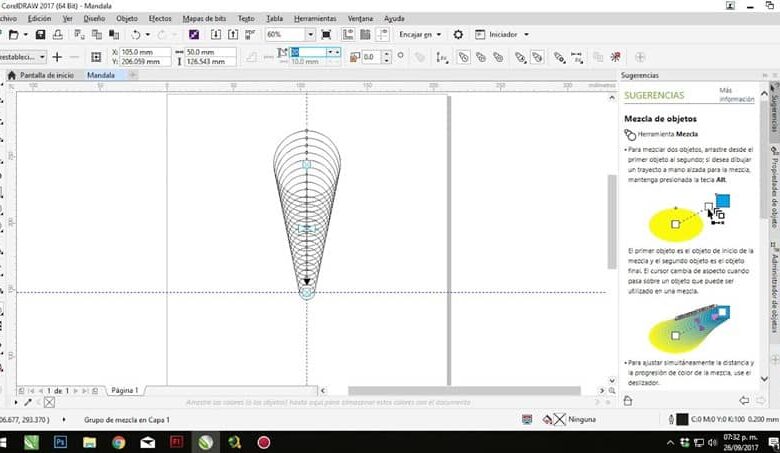Screen dimensions: 780x453
Task: Open options via the gear icon
Action: point(458,34)
